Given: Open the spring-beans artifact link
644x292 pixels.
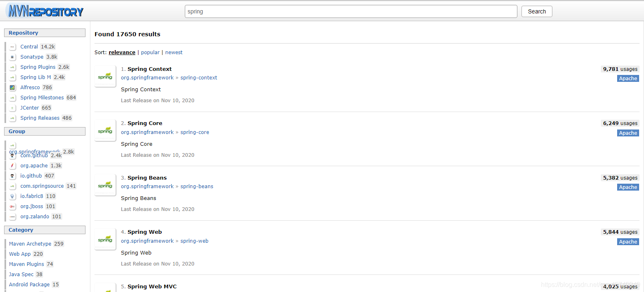Looking at the screenshot, I should 197,187.
